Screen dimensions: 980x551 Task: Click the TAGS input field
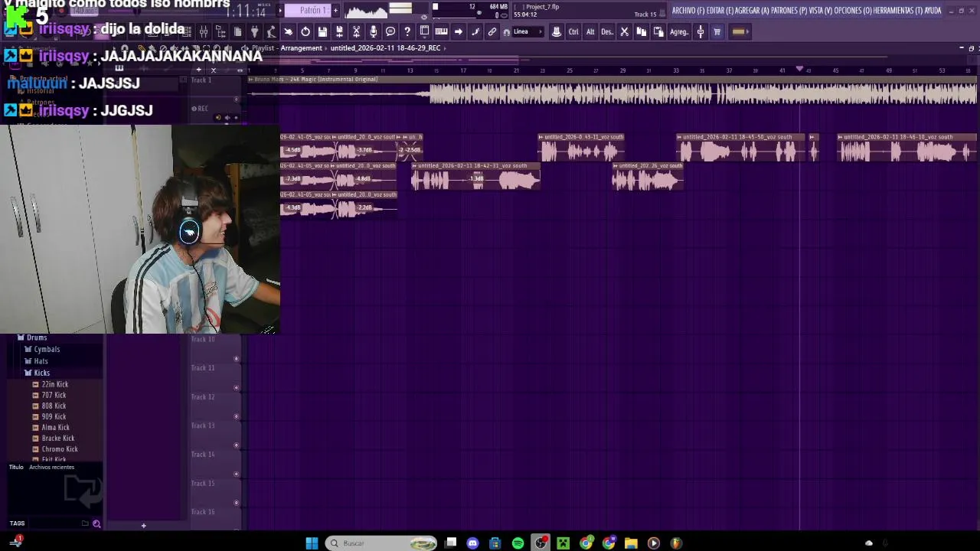coord(54,523)
